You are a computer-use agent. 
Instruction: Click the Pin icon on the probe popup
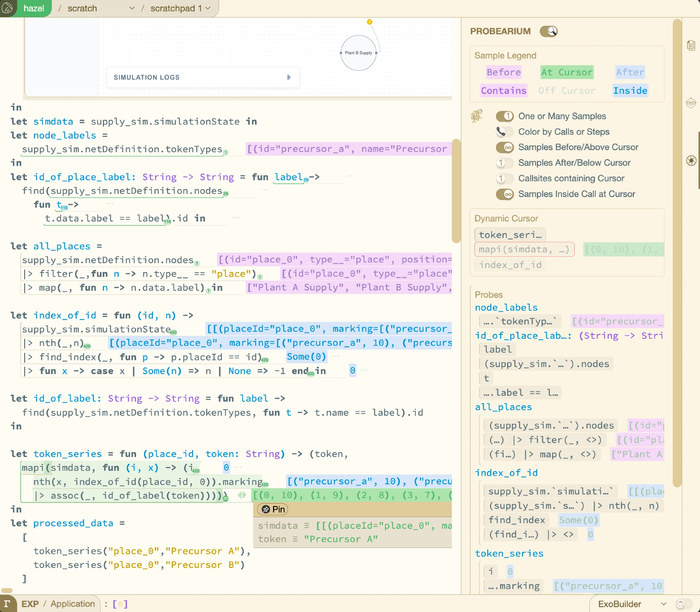click(x=266, y=509)
